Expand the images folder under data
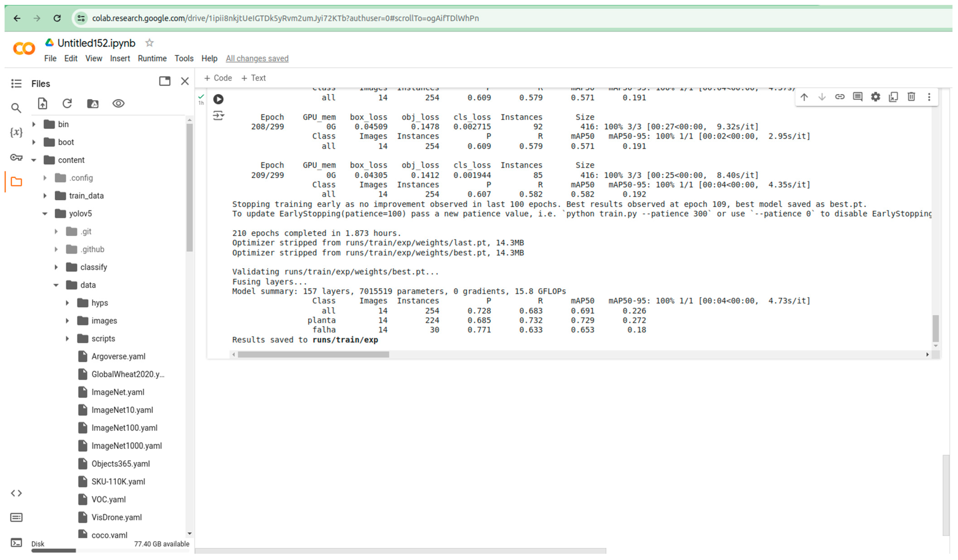 [67, 321]
